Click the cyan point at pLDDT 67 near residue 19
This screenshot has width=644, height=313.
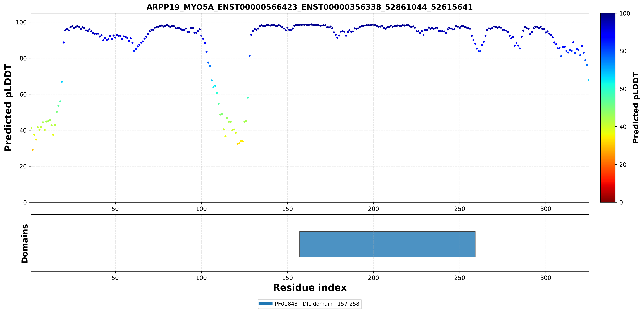(62, 82)
